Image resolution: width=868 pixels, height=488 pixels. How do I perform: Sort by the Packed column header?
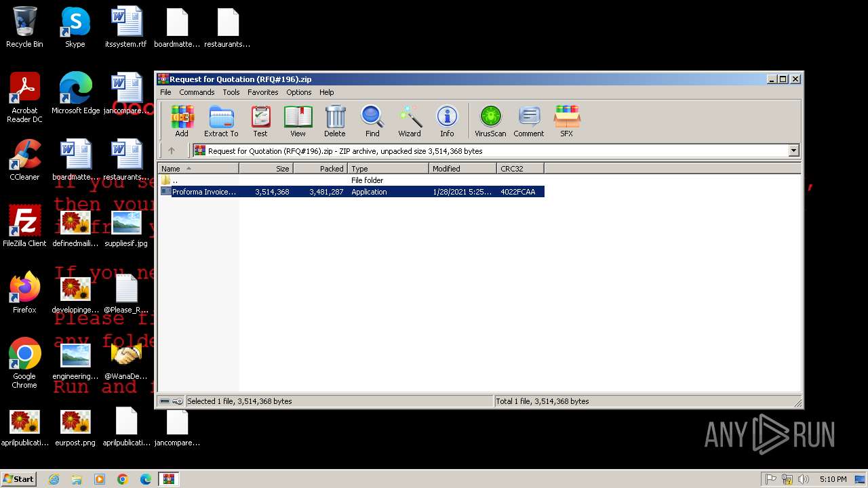[320, 169]
